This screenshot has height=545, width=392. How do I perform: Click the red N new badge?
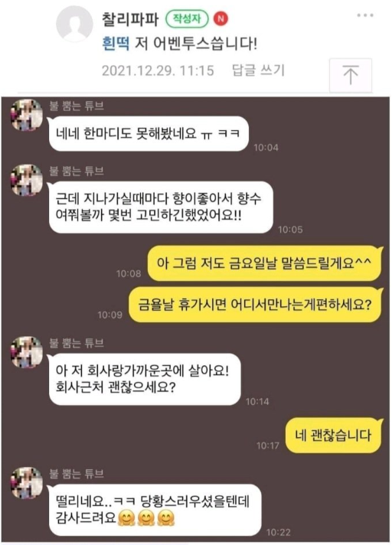pyautogui.click(x=220, y=18)
